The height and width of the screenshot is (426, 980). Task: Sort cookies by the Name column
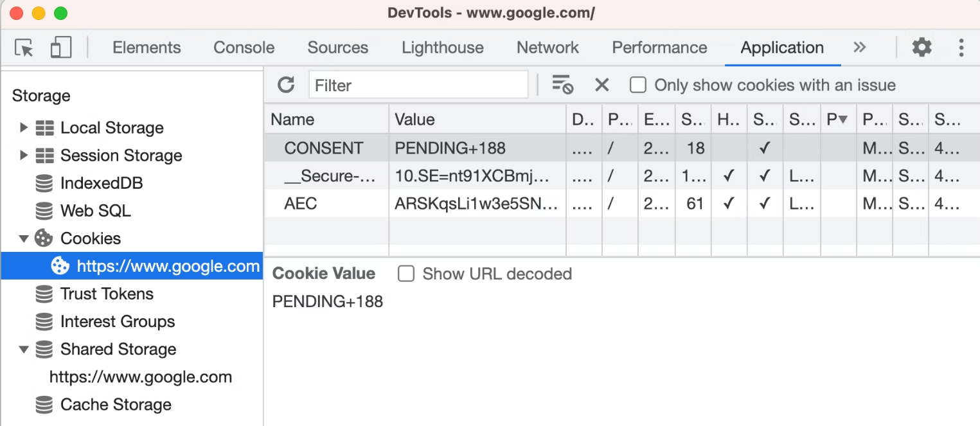(326, 120)
